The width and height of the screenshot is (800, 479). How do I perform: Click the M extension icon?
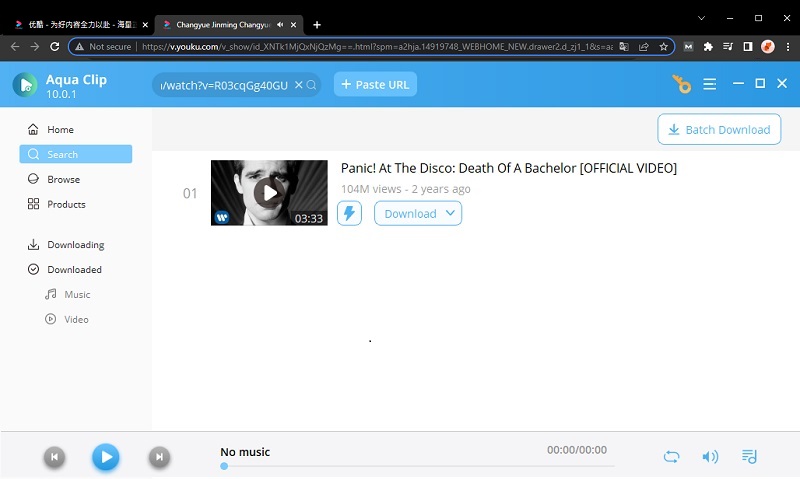(x=688, y=46)
